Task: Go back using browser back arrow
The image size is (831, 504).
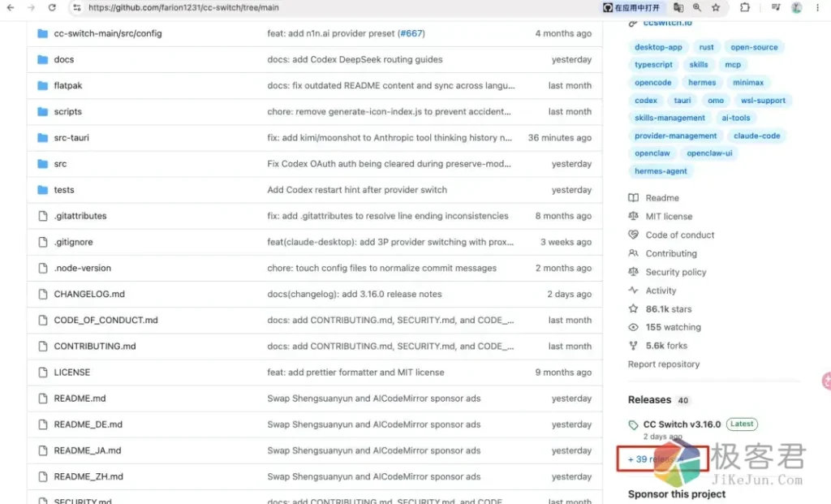Action: click(x=10, y=7)
